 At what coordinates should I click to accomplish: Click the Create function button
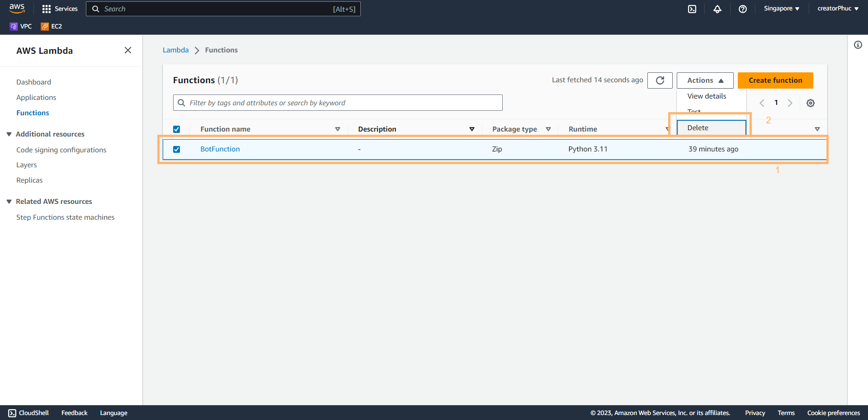pos(775,80)
